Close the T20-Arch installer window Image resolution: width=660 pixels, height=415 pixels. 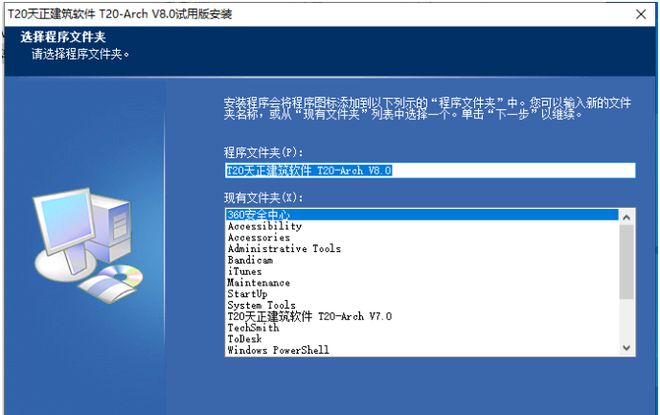point(641,14)
